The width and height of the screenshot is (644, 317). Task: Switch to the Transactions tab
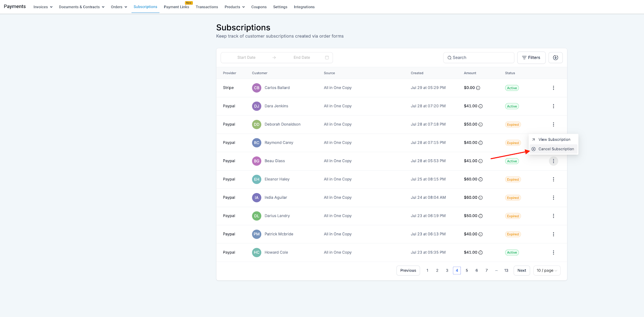pos(207,7)
